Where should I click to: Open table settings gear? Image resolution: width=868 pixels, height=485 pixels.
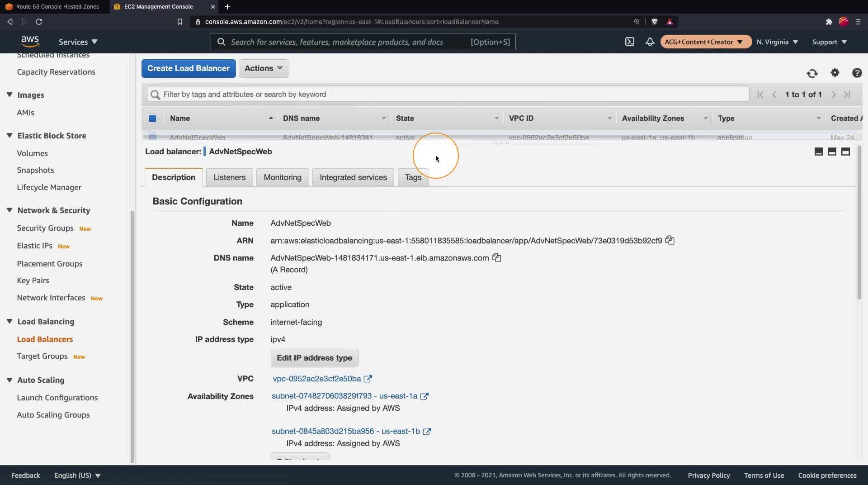835,73
